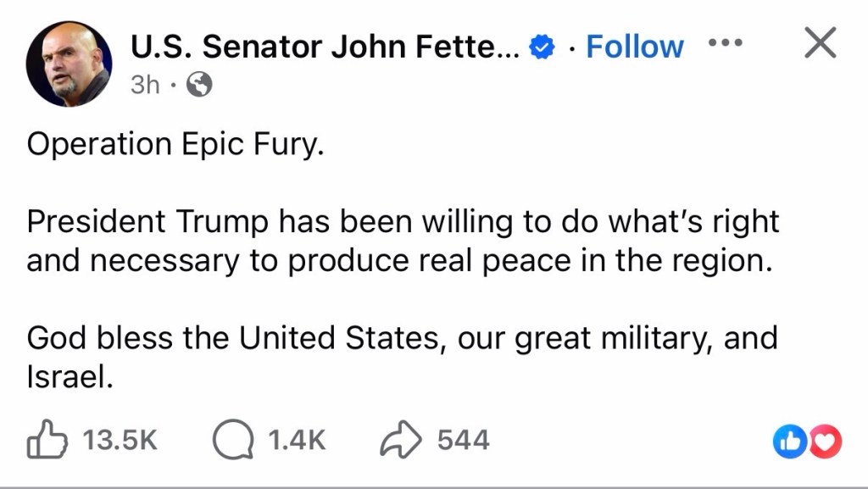
Task: View who liked via 13.5K count
Action: [120, 441]
